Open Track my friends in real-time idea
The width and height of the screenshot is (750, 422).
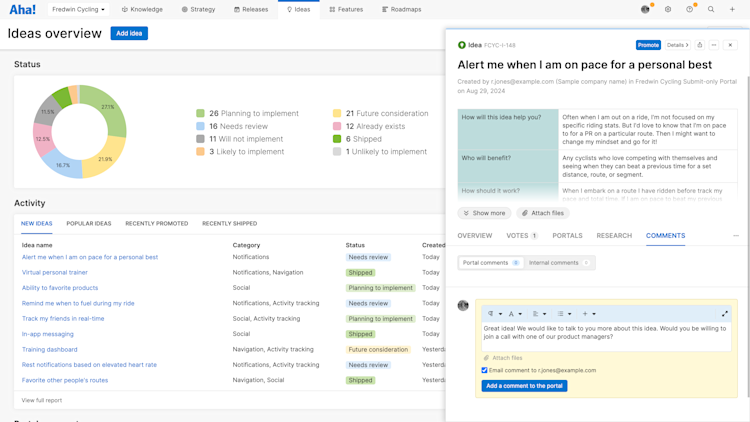[63, 318]
